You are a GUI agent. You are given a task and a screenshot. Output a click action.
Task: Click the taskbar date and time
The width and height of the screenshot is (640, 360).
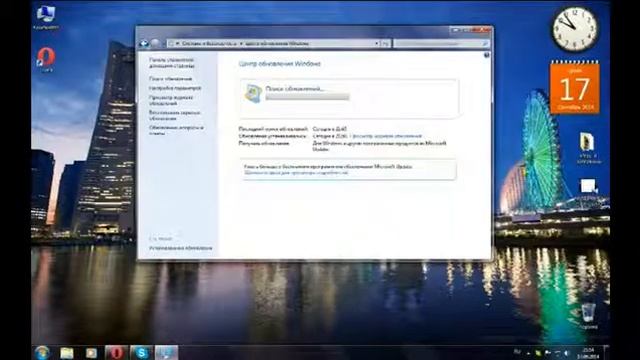[x=588, y=353]
